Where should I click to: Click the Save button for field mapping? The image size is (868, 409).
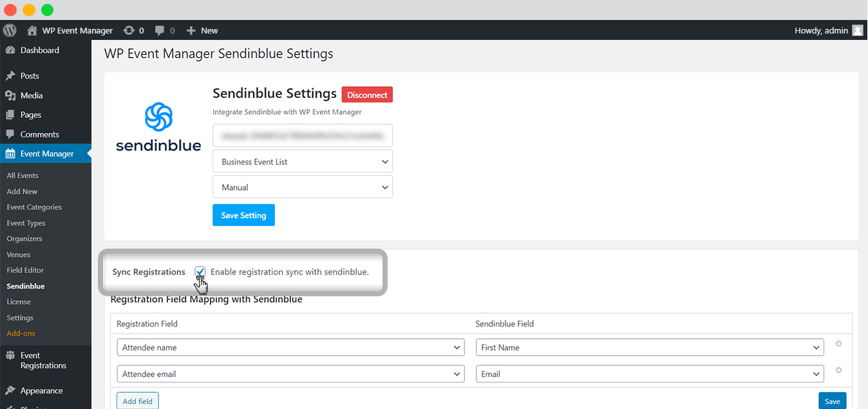pos(833,401)
